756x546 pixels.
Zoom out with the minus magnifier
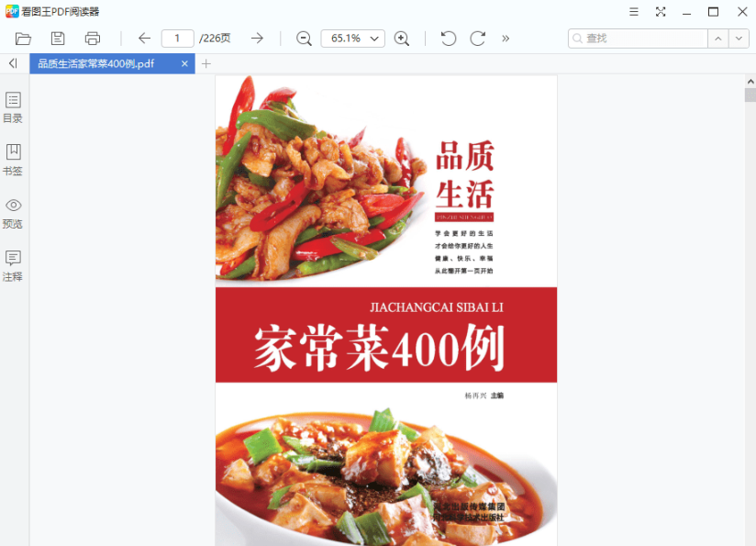tap(304, 39)
